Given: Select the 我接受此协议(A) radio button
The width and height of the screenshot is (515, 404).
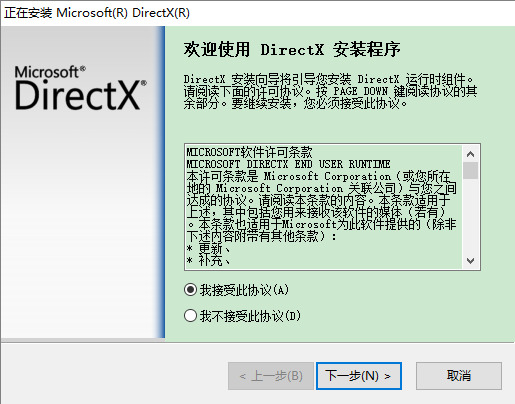Looking at the screenshot, I should [190, 290].
